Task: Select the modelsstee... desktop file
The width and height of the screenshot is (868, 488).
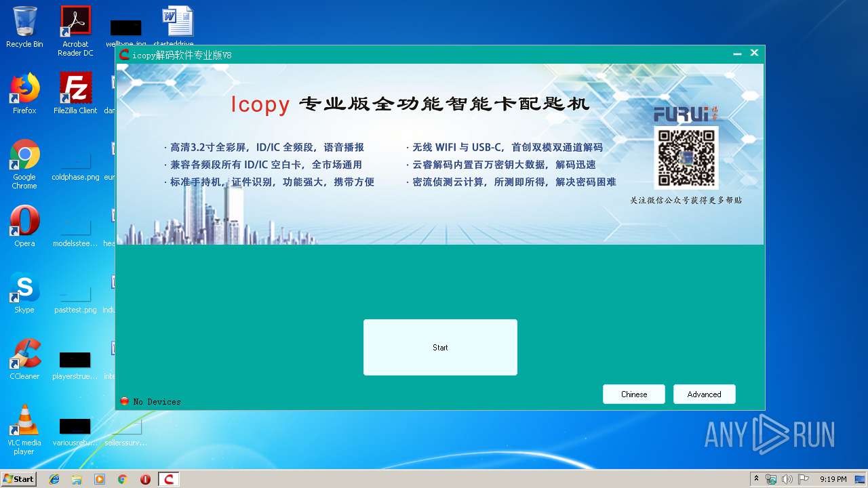Action: tap(75, 231)
